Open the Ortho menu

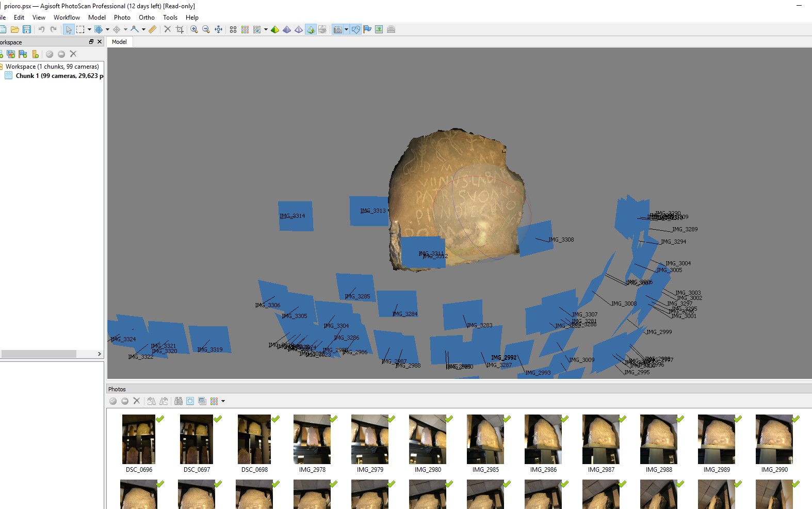point(147,18)
